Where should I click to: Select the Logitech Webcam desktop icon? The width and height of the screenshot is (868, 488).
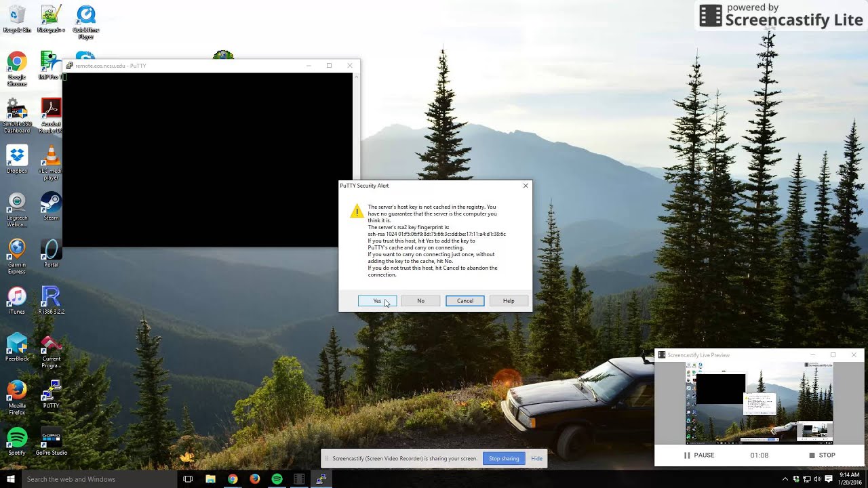(17, 209)
